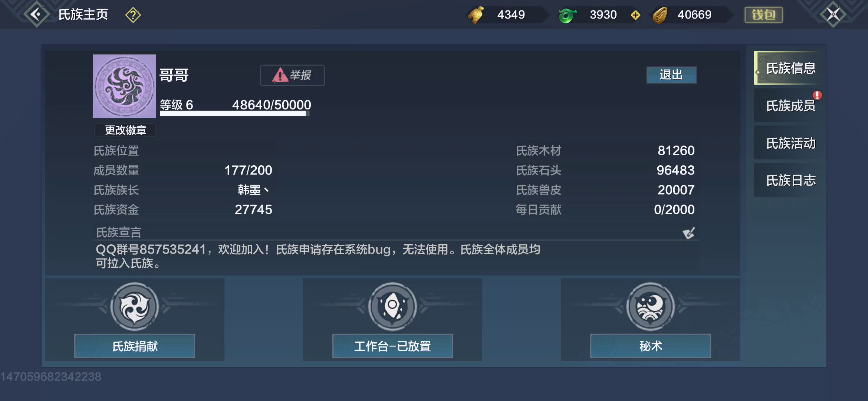Switch to the 氏族成员 tab
The image size is (868, 401).
coord(790,106)
